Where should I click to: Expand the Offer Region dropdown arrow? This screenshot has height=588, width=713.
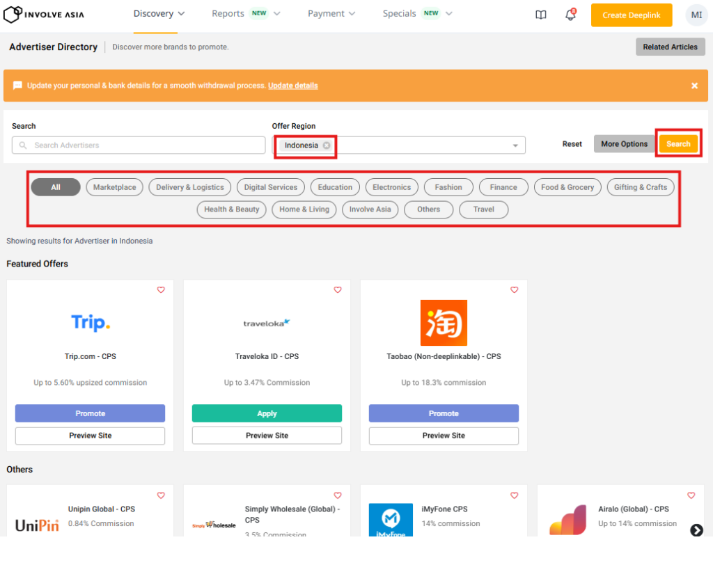click(515, 145)
